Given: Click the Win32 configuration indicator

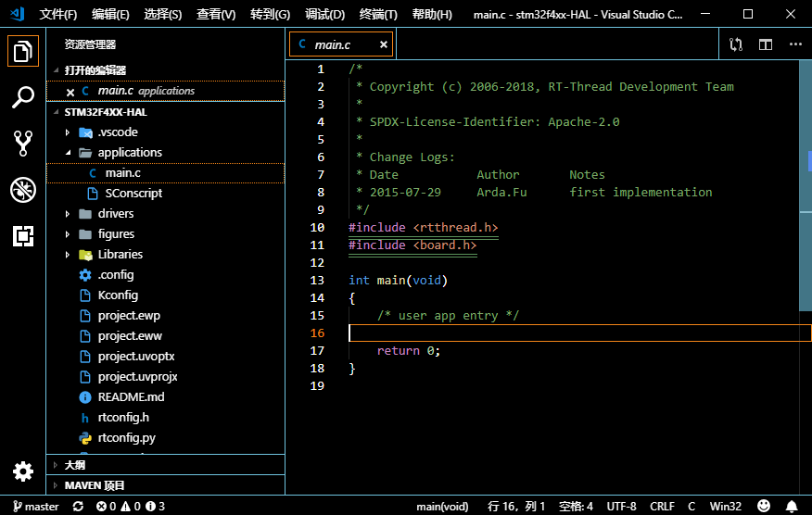Looking at the screenshot, I should pyautogui.click(x=725, y=507).
